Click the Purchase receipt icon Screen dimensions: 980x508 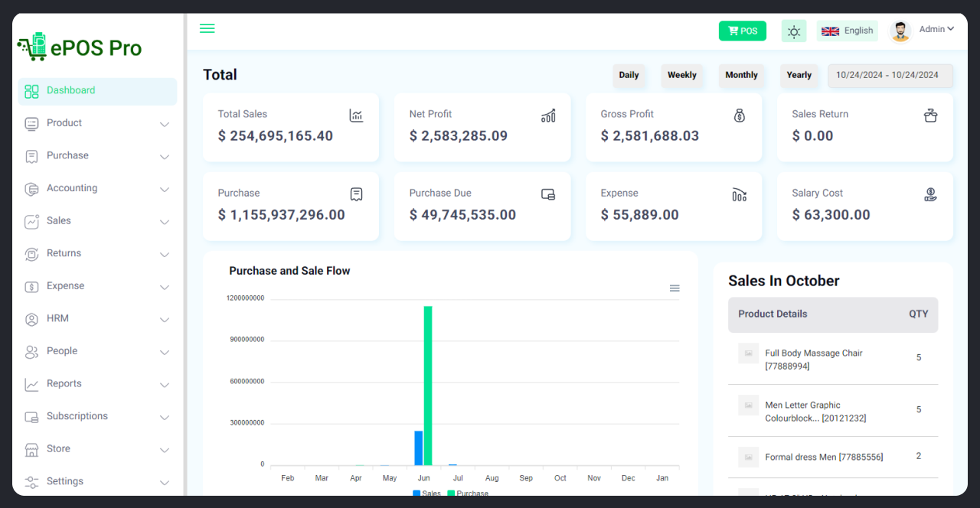point(356,194)
